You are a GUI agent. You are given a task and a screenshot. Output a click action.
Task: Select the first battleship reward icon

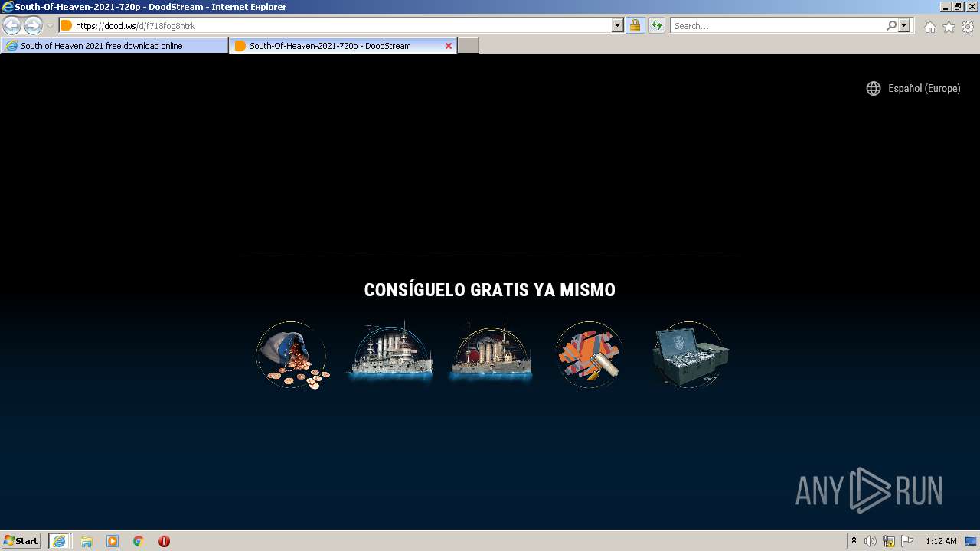point(390,354)
